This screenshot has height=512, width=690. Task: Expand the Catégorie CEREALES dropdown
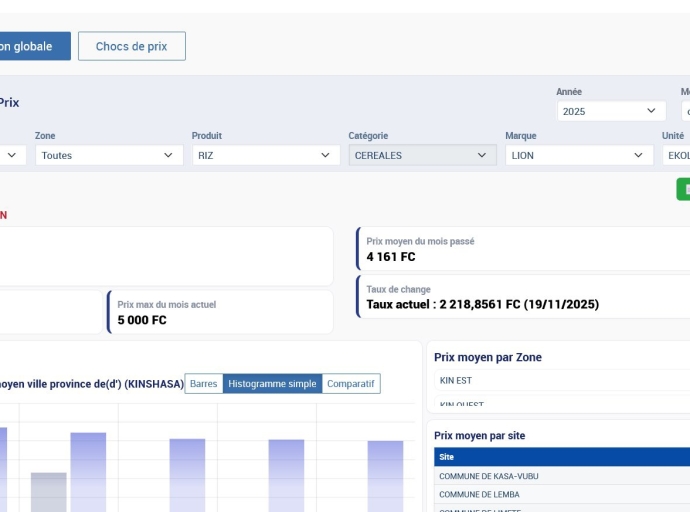[422, 155]
